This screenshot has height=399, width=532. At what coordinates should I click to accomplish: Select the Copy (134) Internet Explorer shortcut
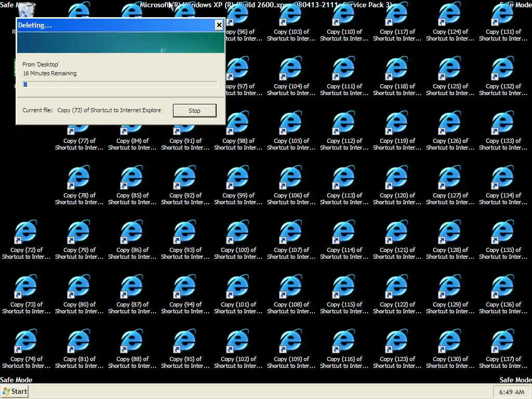(503, 185)
